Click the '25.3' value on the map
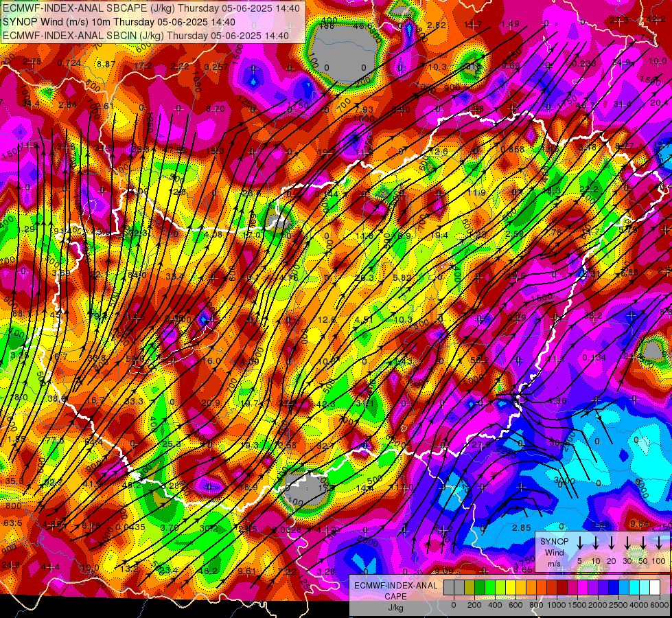The width and height of the screenshot is (672, 618). coord(172,444)
